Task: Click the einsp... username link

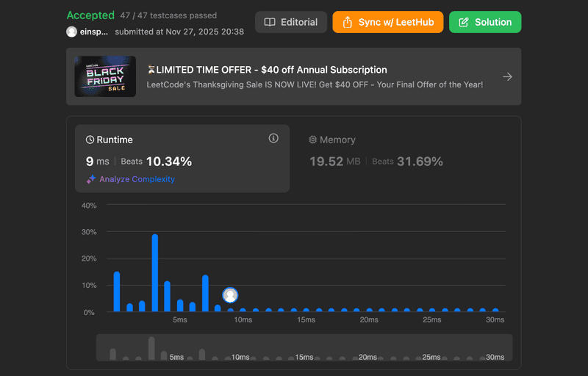Action: pyautogui.click(x=94, y=32)
